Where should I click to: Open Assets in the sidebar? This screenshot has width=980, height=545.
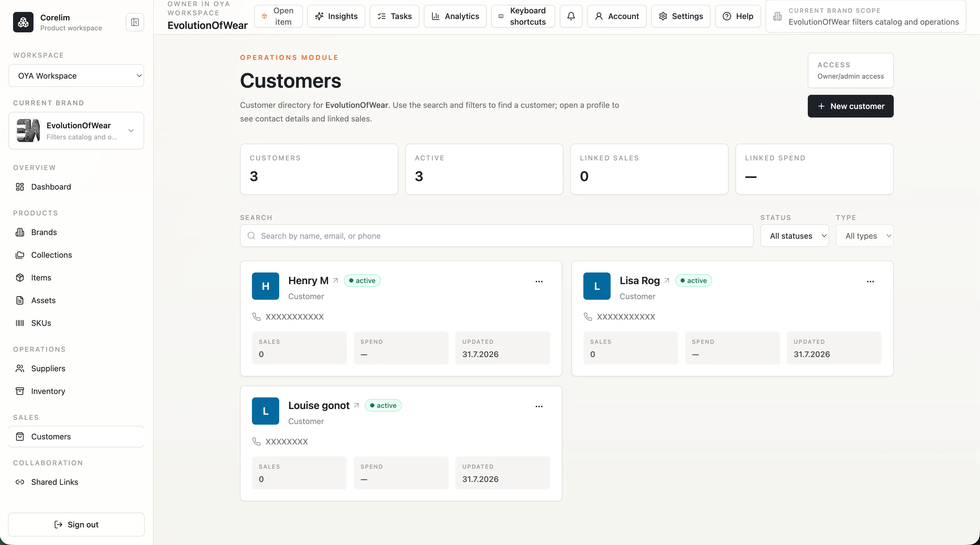76,300
